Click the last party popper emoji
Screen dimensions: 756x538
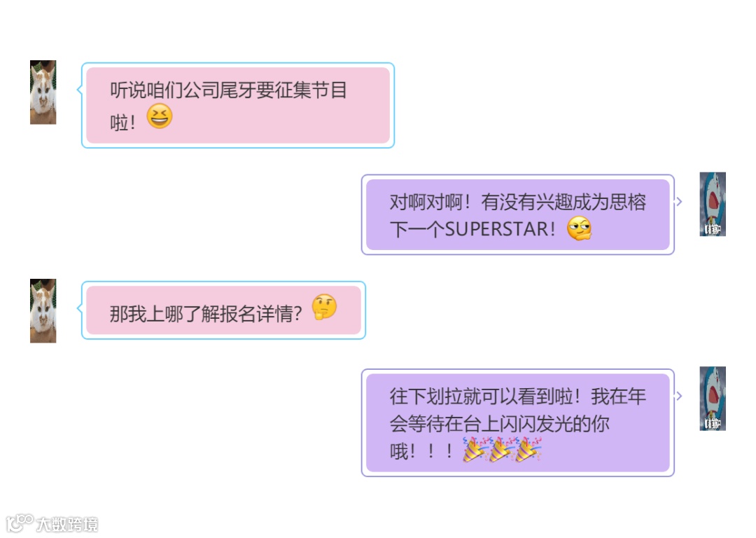click(x=528, y=450)
